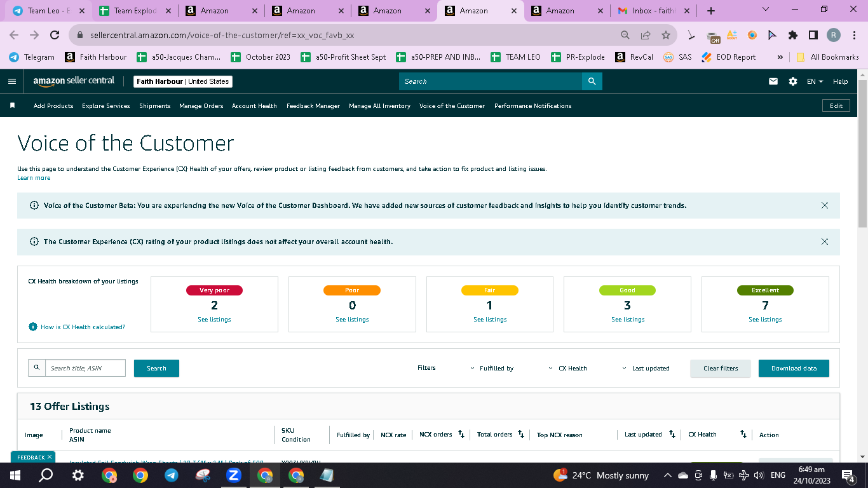Show more bookmarks with the overflow chevron
The image size is (868, 488).
point(780,57)
